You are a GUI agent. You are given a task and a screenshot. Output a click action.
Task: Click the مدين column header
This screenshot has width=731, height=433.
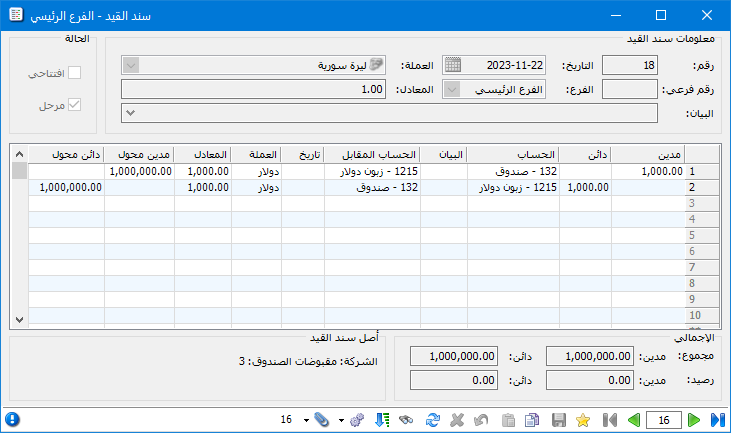[648, 155]
